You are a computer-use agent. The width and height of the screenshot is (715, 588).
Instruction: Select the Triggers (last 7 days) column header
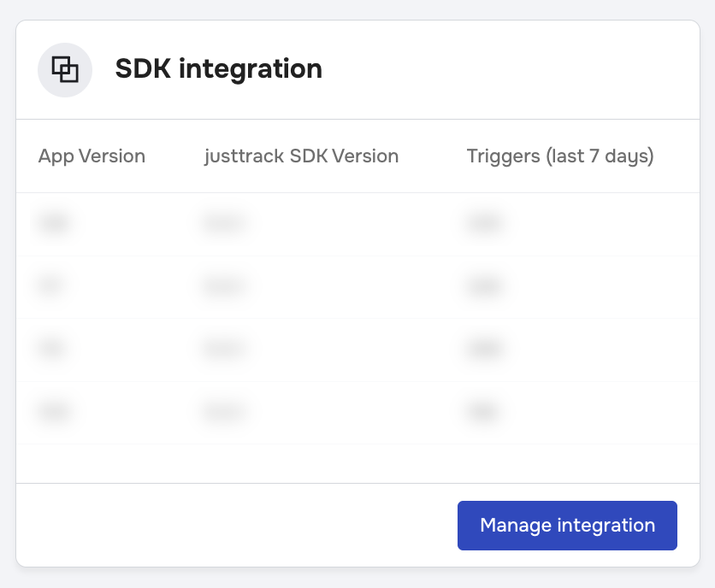pos(560,156)
